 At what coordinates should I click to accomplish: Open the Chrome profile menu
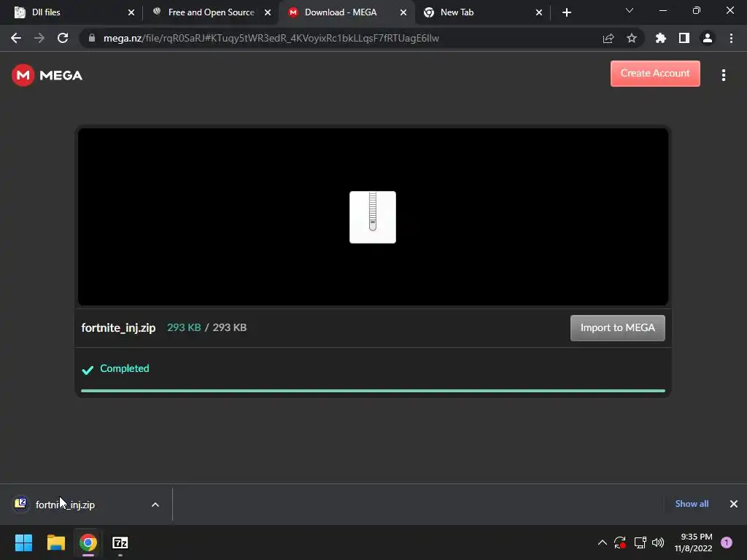708,38
